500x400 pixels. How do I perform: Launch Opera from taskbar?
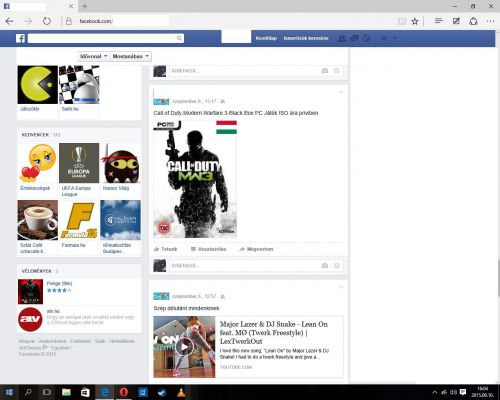pyautogui.click(x=124, y=392)
